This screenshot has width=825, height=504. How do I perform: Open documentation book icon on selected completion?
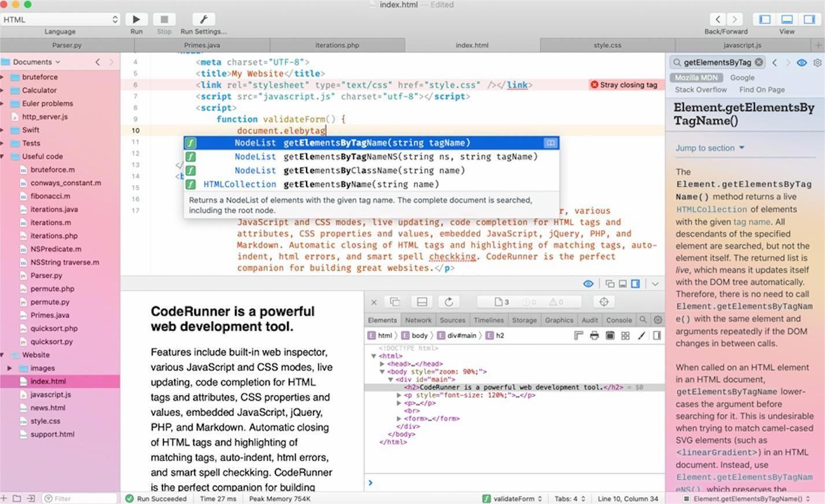click(x=550, y=143)
